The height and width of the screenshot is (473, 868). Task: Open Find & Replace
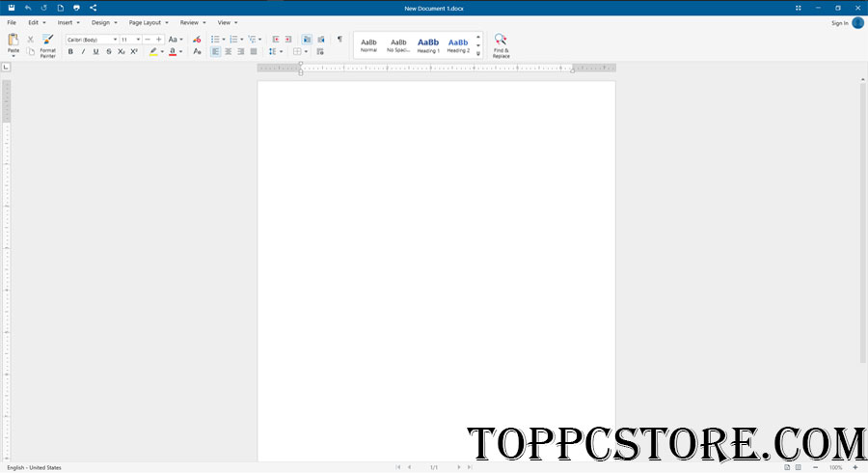tap(501, 45)
